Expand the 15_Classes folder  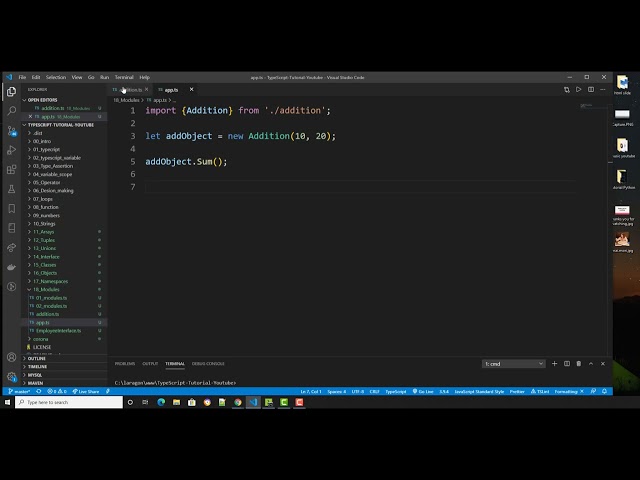[x=44, y=265]
